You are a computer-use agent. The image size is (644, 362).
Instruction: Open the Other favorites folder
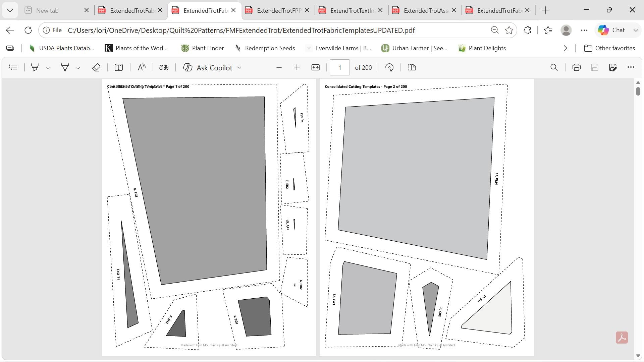click(609, 48)
